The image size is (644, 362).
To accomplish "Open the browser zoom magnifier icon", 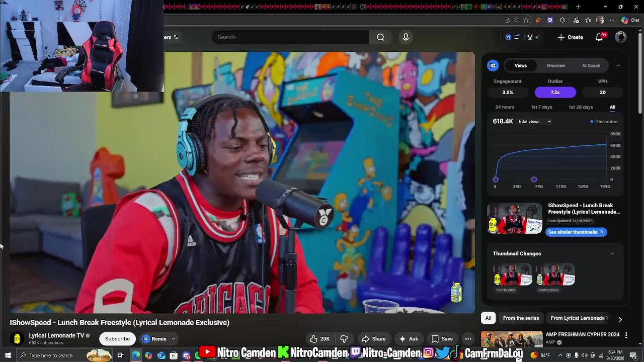I will point(516,20).
